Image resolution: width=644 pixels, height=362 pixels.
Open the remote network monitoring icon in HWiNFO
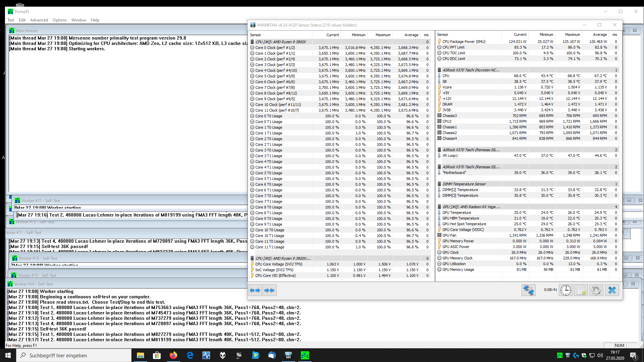point(528,290)
